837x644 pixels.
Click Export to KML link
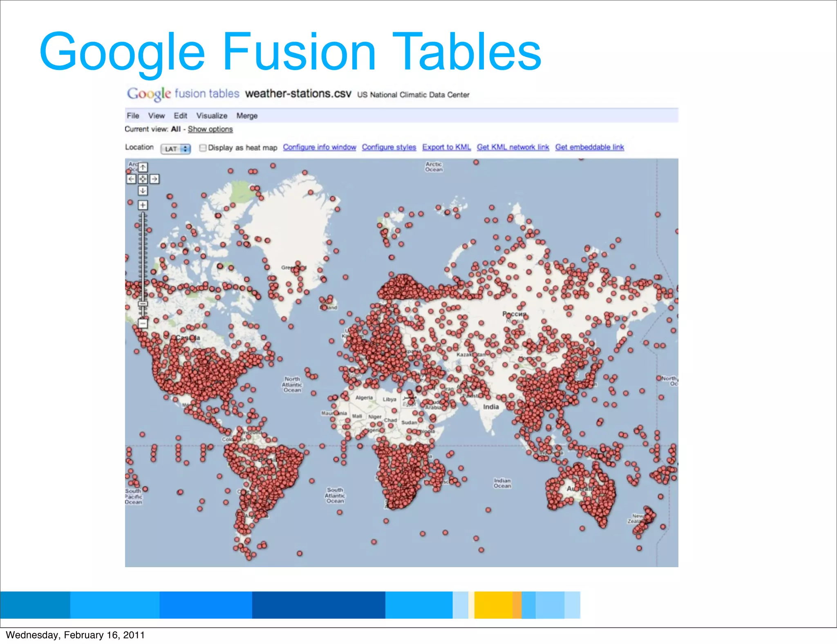(x=447, y=147)
